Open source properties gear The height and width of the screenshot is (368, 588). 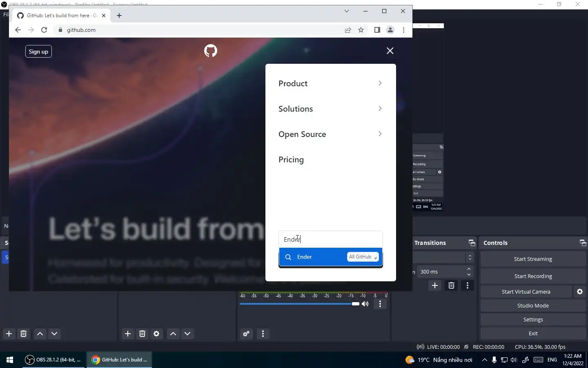click(156, 334)
